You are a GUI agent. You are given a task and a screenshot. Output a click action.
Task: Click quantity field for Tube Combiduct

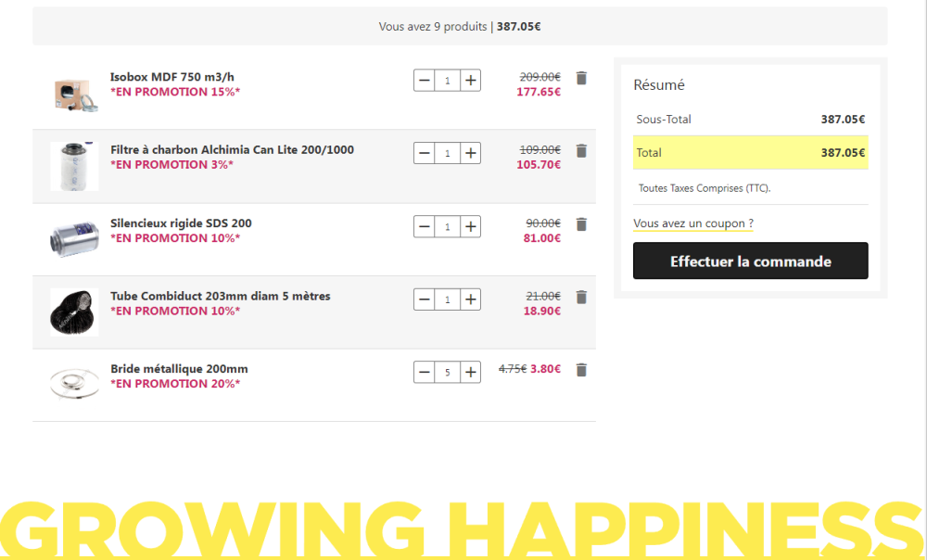447,299
